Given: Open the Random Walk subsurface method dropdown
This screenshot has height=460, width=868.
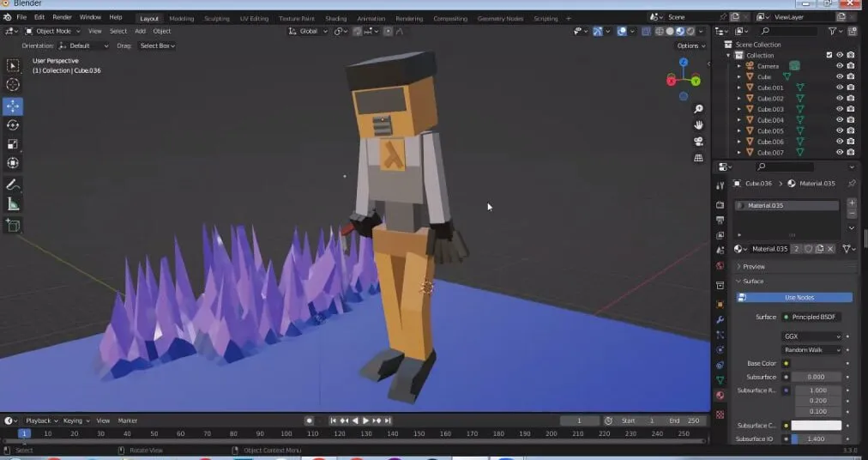Looking at the screenshot, I should pyautogui.click(x=811, y=349).
